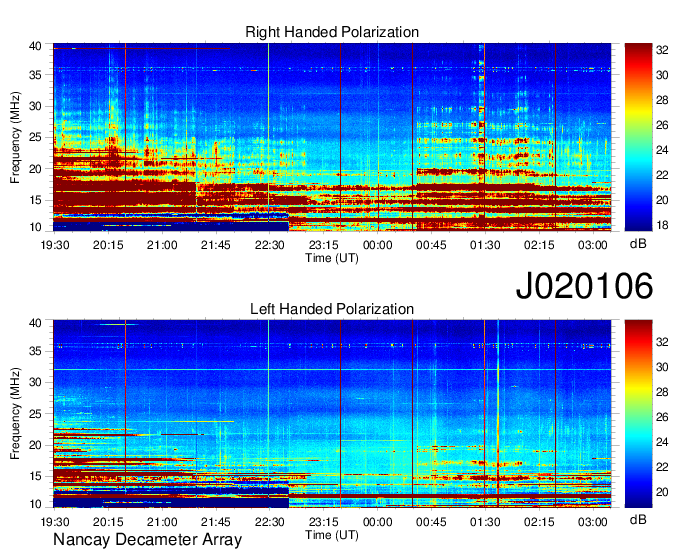Click the "25" frequency tick of Right Handed plot
Image resolution: width=680 pixels, height=552 pixels.
click(35, 137)
